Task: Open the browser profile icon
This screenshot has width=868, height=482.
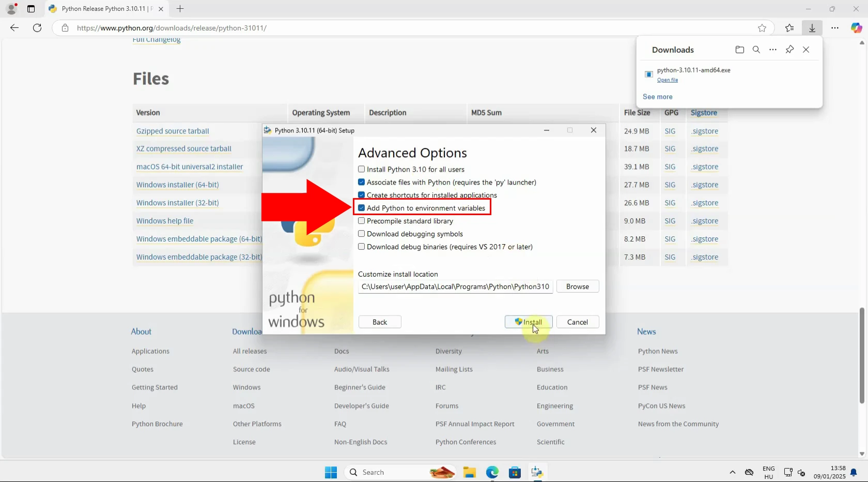Action: click(11, 9)
